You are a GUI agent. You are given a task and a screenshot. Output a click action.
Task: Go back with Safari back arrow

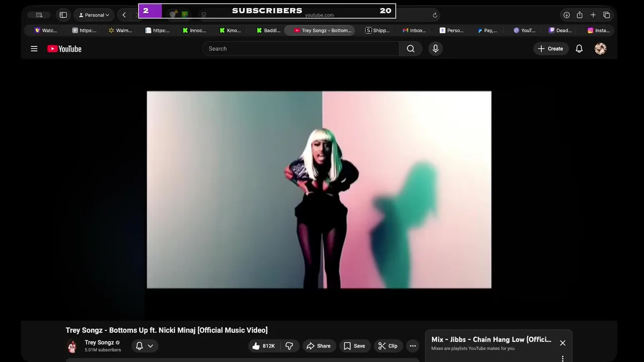click(124, 15)
